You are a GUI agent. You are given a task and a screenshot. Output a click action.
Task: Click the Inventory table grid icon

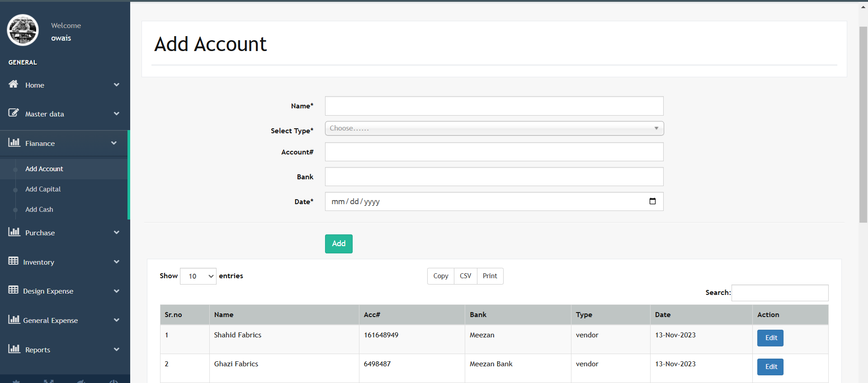coord(14,261)
